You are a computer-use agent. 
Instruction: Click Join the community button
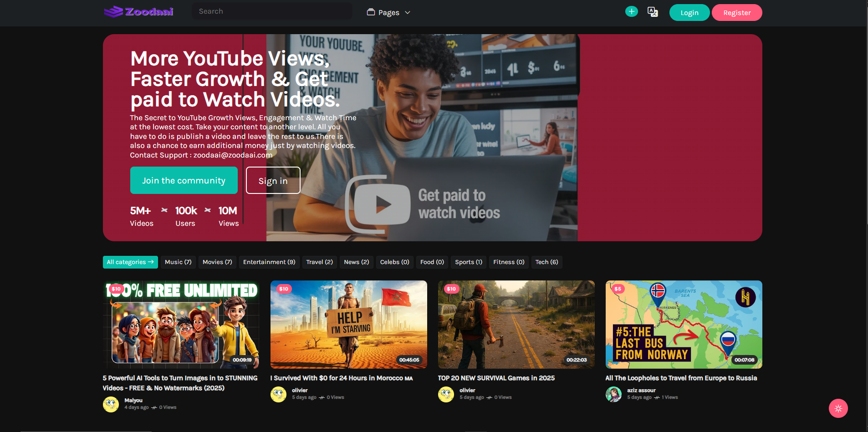184,180
